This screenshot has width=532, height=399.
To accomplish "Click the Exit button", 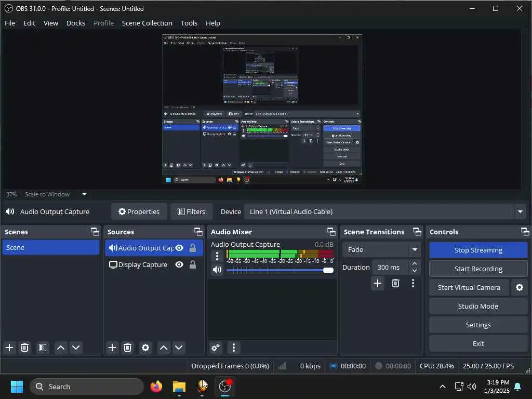I will tap(478, 343).
